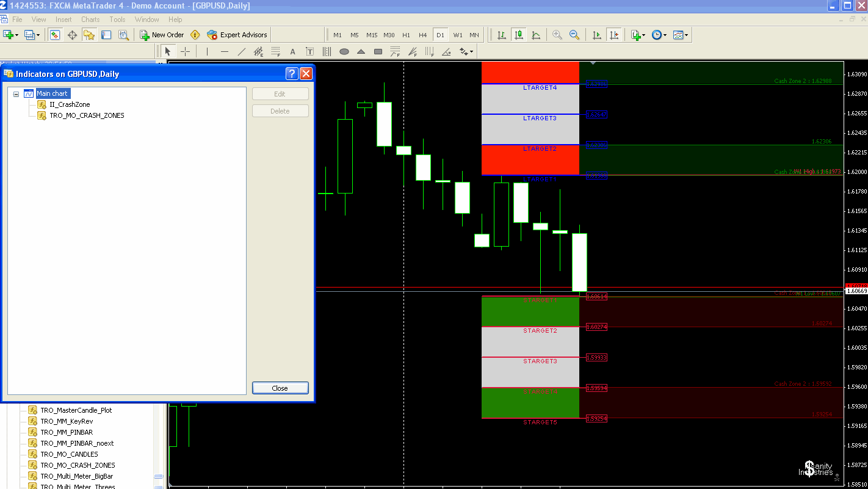Click the zoom out magnifier

point(574,35)
